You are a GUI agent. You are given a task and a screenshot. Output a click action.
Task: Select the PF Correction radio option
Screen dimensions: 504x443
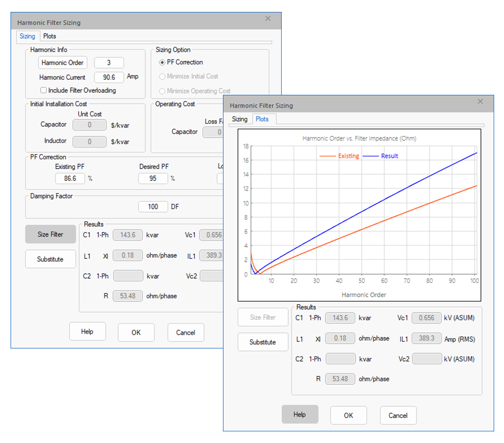click(162, 62)
